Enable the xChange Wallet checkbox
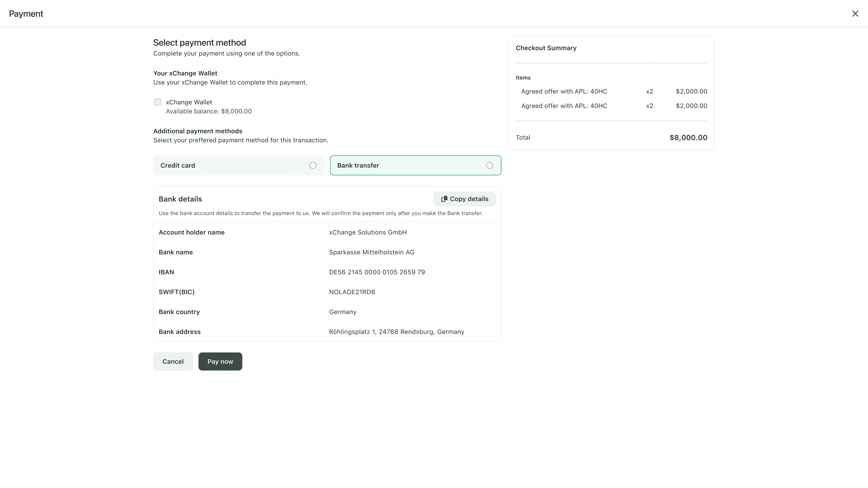 click(158, 102)
